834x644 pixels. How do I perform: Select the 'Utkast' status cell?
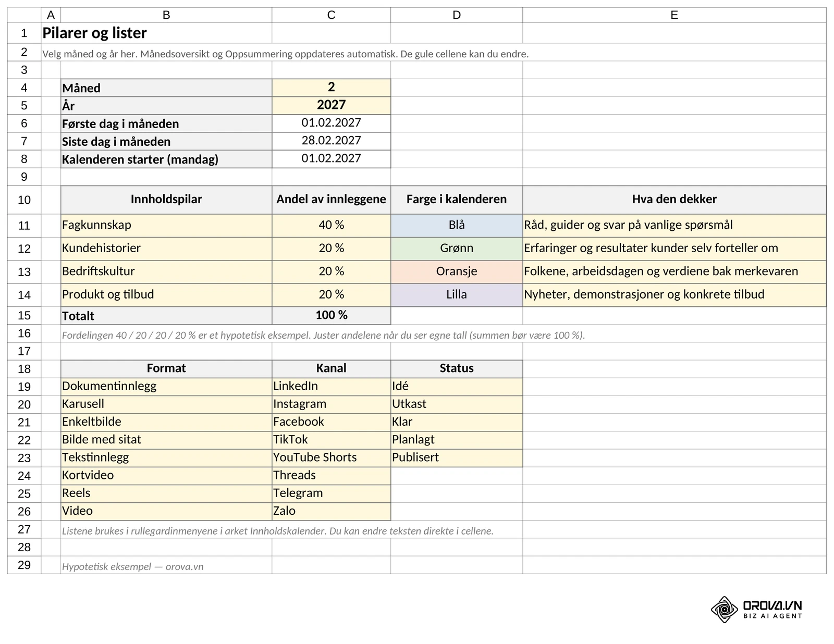[x=457, y=404]
